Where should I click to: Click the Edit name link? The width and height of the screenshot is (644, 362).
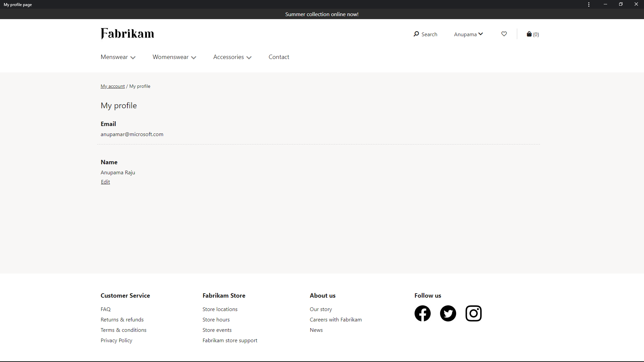coord(105,182)
